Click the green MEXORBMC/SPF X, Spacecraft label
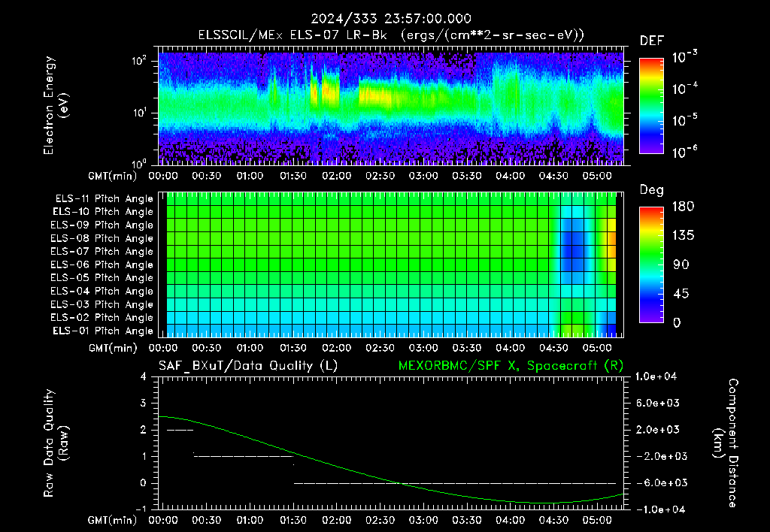 [511, 366]
